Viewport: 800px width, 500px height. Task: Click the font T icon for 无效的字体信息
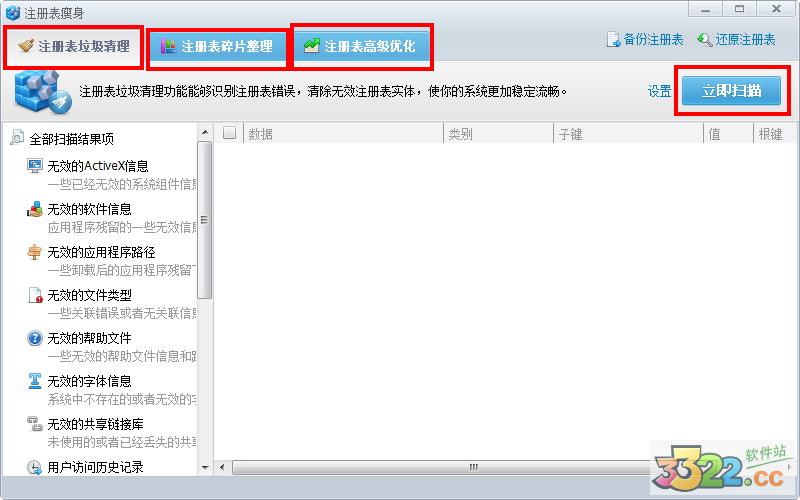coord(35,381)
